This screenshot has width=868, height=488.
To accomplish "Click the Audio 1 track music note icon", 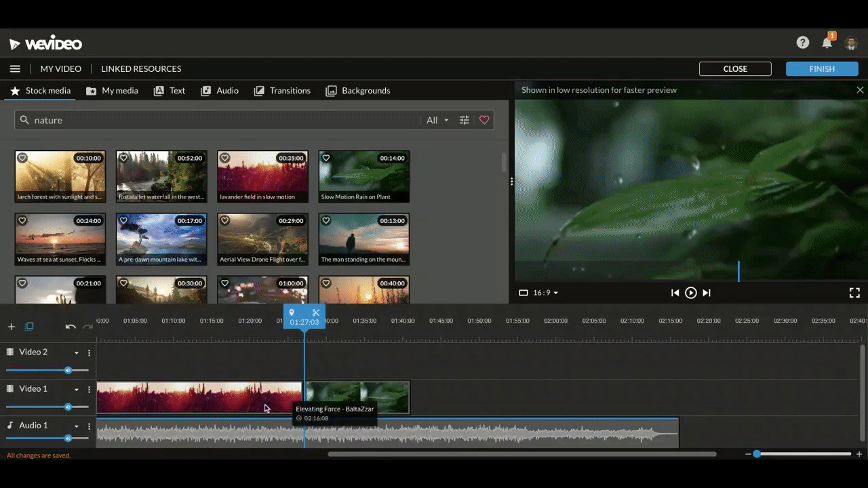I will (x=10, y=425).
